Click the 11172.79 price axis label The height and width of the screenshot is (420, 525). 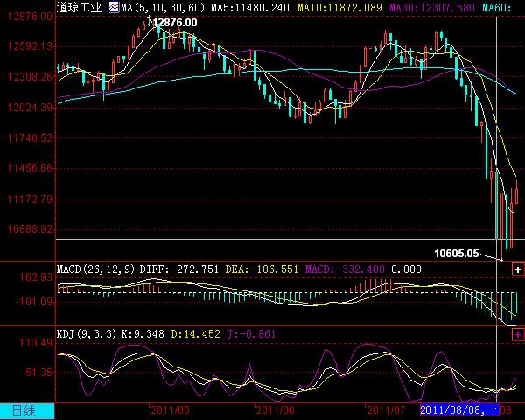point(30,199)
